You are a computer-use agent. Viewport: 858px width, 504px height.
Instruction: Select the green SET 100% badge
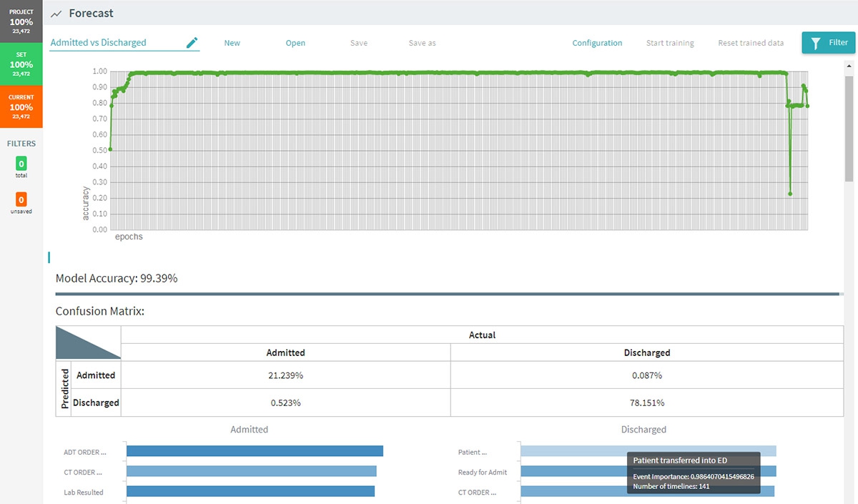[x=21, y=64]
